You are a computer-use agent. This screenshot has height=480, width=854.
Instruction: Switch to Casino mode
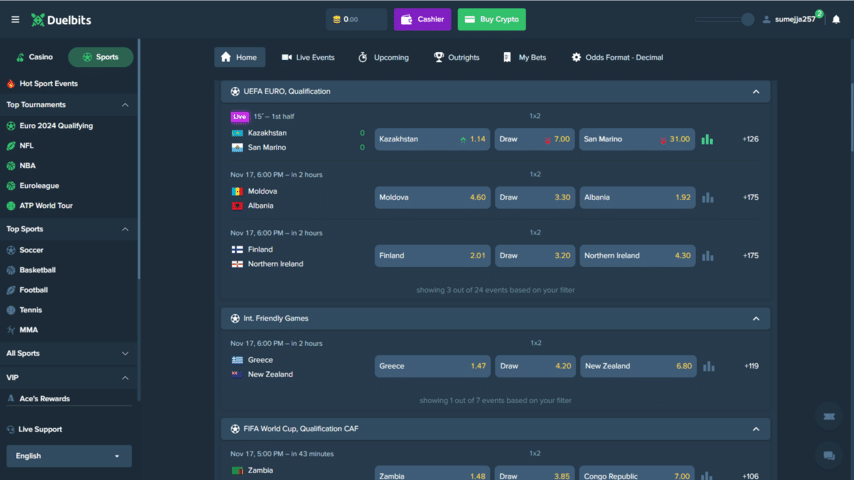point(35,57)
